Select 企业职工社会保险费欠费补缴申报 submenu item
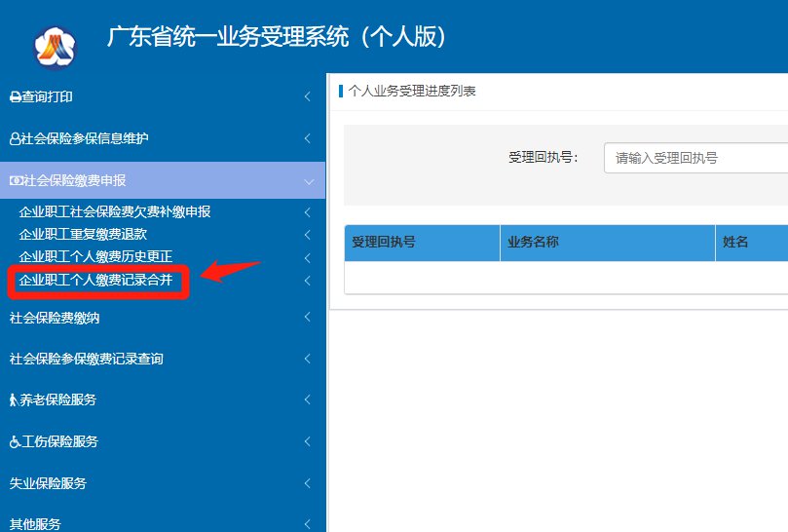The image size is (788, 532). pyautogui.click(x=115, y=212)
